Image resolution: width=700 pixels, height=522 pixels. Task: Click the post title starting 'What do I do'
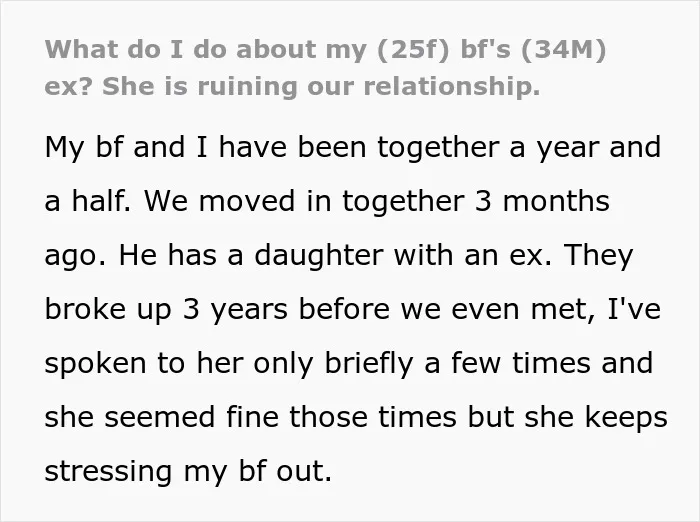click(x=325, y=67)
